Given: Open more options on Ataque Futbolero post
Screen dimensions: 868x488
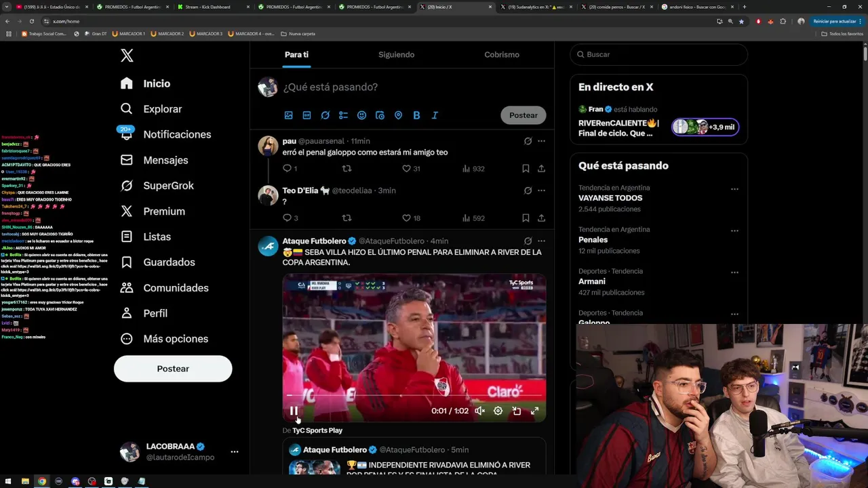Looking at the screenshot, I should (541, 241).
